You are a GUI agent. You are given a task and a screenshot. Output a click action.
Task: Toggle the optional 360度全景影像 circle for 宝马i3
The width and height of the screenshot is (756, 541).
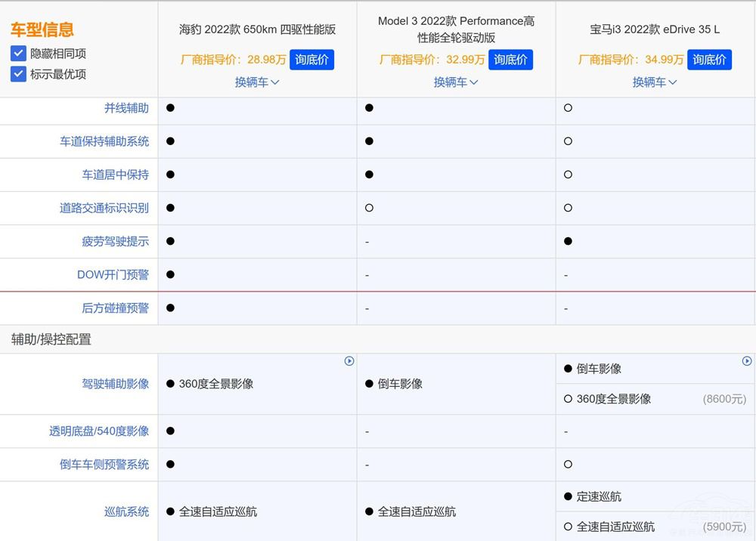[x=568, y=399]
